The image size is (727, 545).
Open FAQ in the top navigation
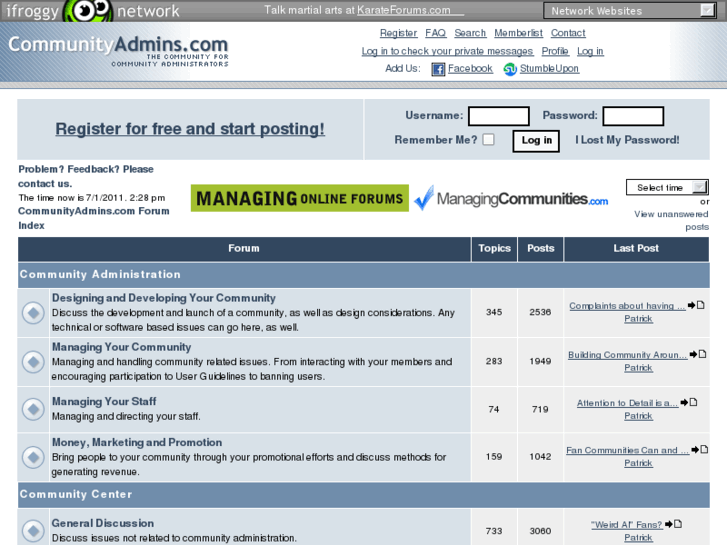coord(435,33)
